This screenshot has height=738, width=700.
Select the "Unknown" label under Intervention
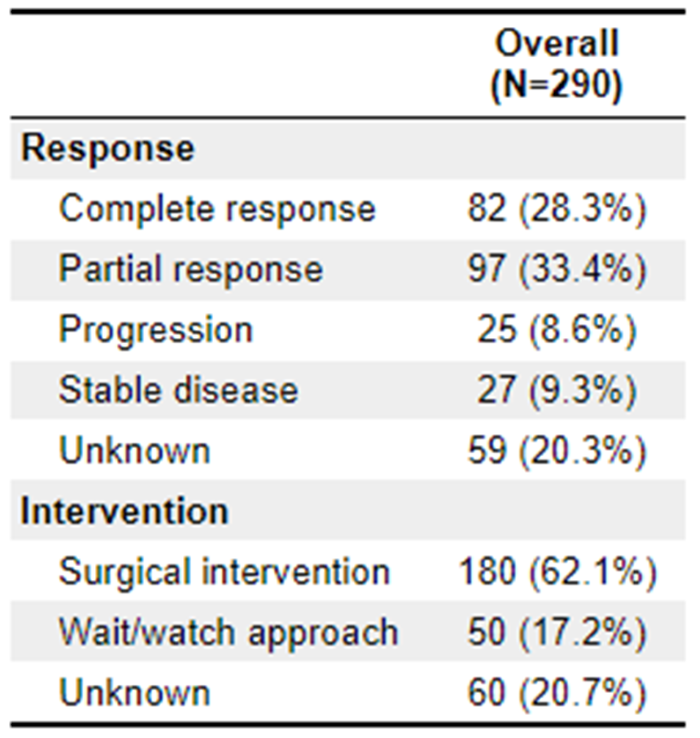click(135, 693)
